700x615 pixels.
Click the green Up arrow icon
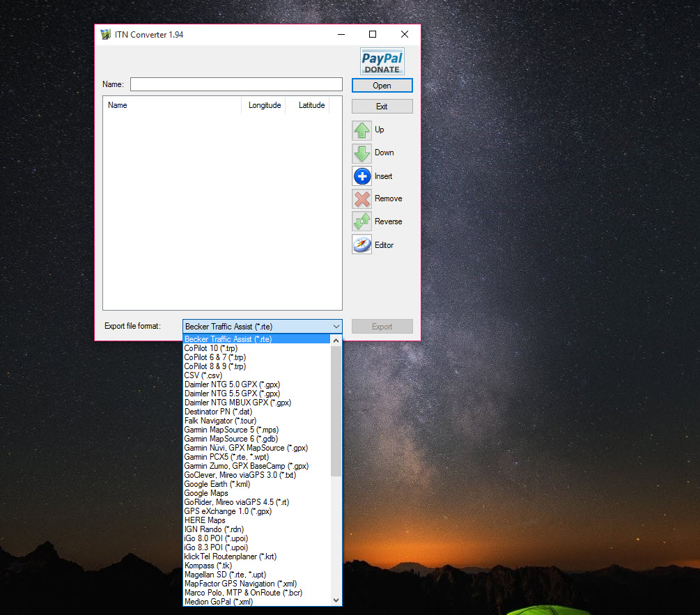pyautogui.click(x=361, y=130)
